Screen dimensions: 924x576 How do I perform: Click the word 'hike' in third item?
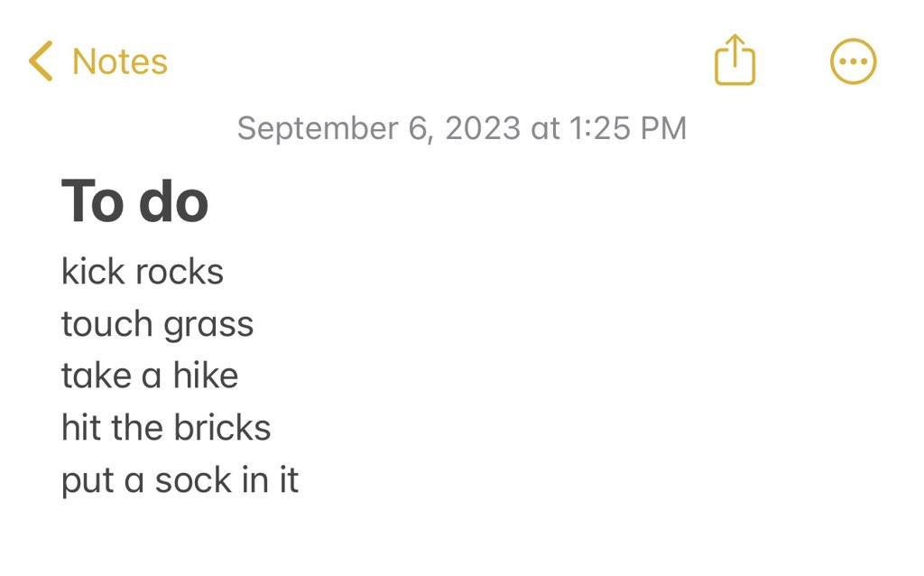click(206, 376)
